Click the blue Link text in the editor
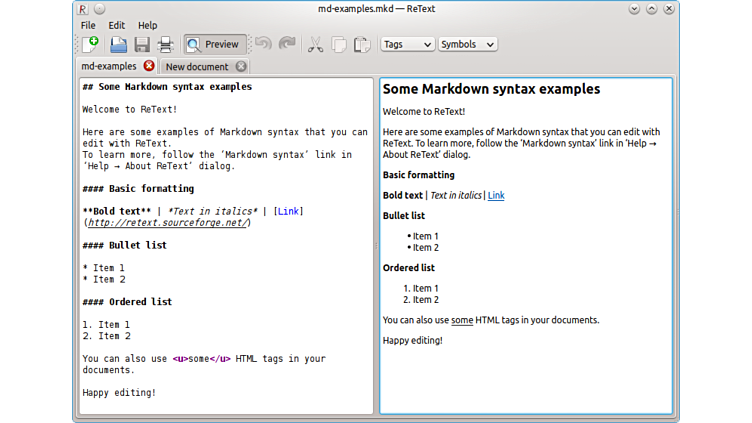Screen dimensions: 752x423 pyautogui.click(x=288, y=211)
